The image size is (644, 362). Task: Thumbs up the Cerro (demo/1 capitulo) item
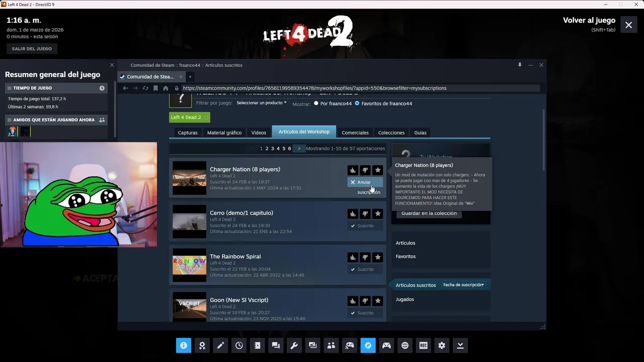353,214
